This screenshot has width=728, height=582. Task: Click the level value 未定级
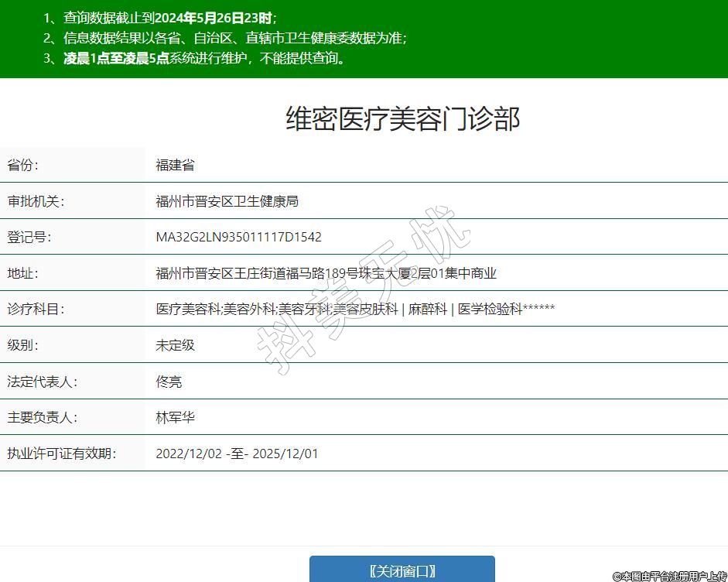175,345
